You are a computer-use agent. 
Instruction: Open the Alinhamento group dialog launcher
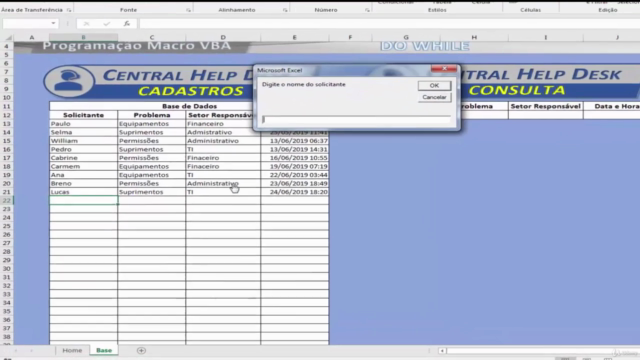pyautogui.click(x=285, y=10)
